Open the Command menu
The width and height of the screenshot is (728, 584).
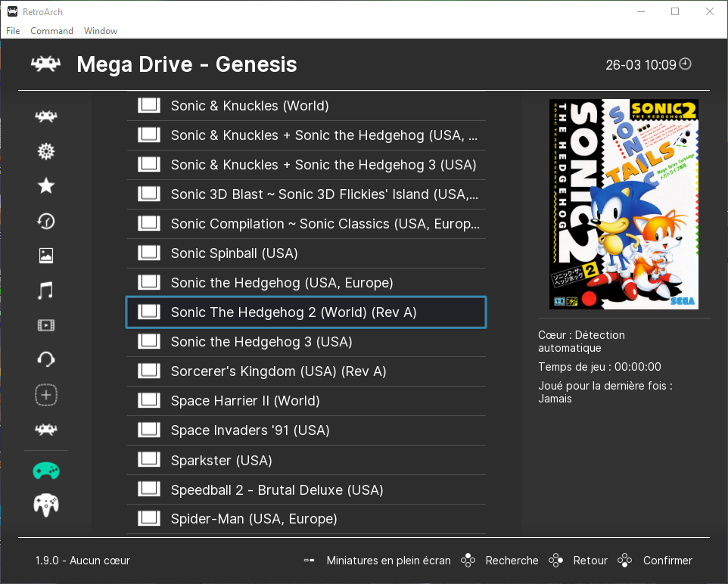pos(51,31)
